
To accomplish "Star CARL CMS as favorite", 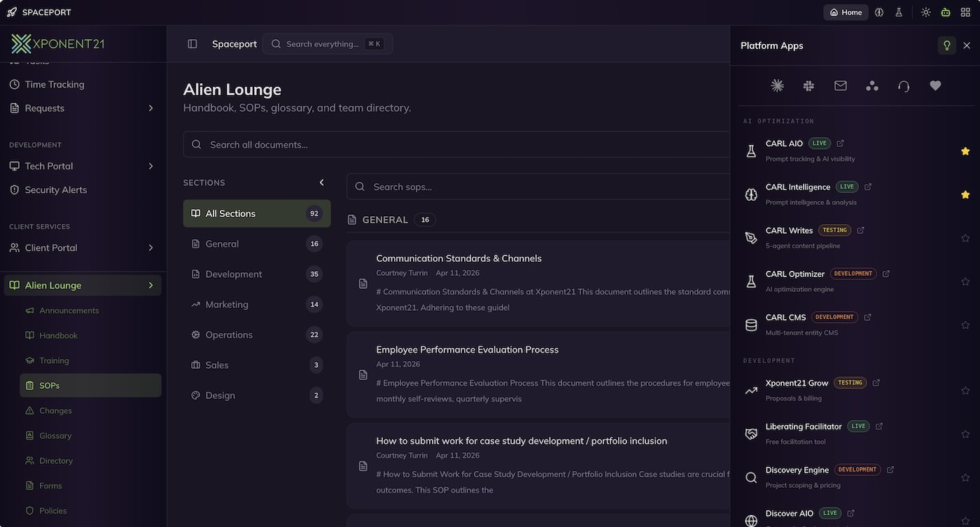I will pos(965,325).
